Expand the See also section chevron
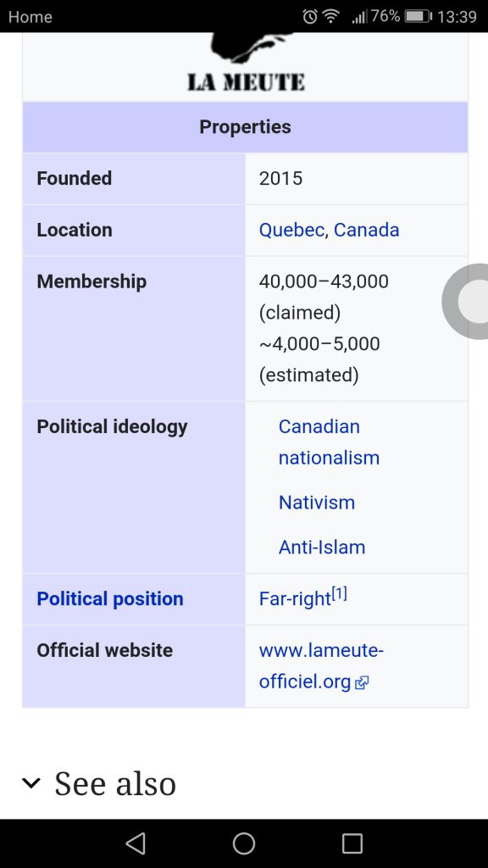This screenshot has height=868, width=488. click(x=31, y=782)
